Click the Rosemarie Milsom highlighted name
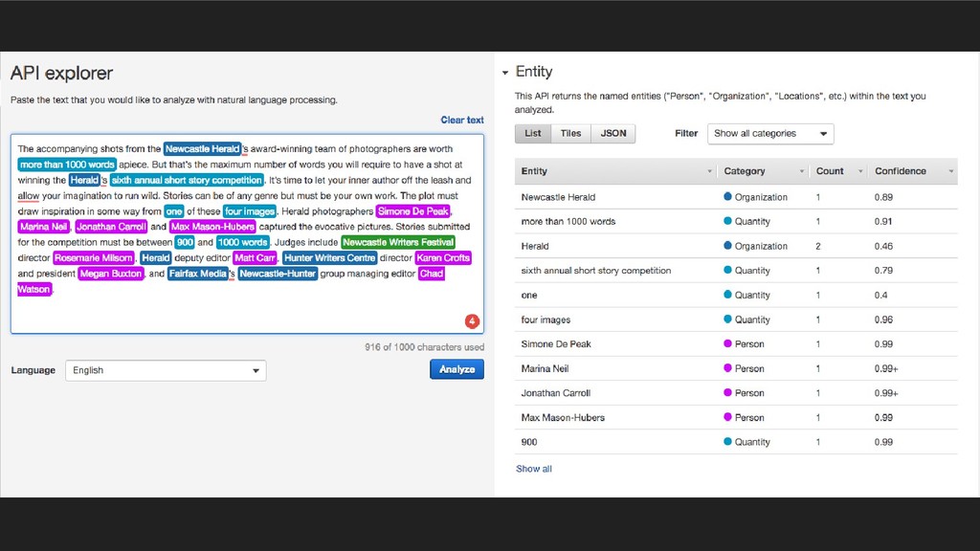The image size is (980, 551). point(94,258)
